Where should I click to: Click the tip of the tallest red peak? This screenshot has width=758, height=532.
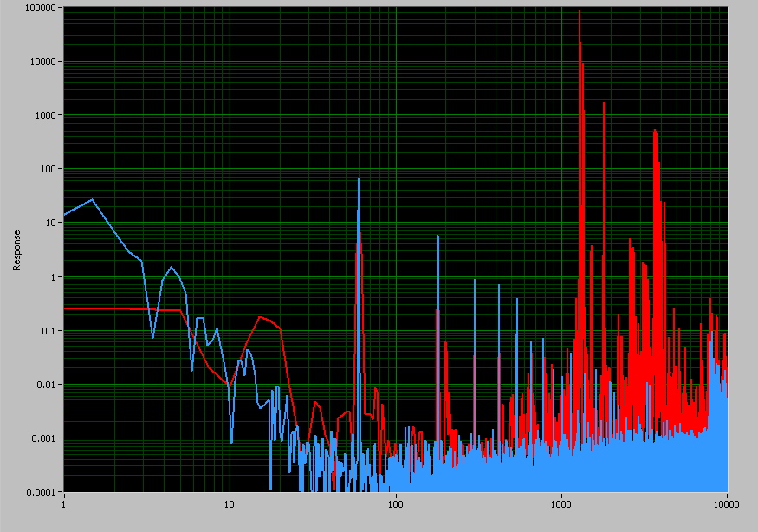click(x=579, y=11)
